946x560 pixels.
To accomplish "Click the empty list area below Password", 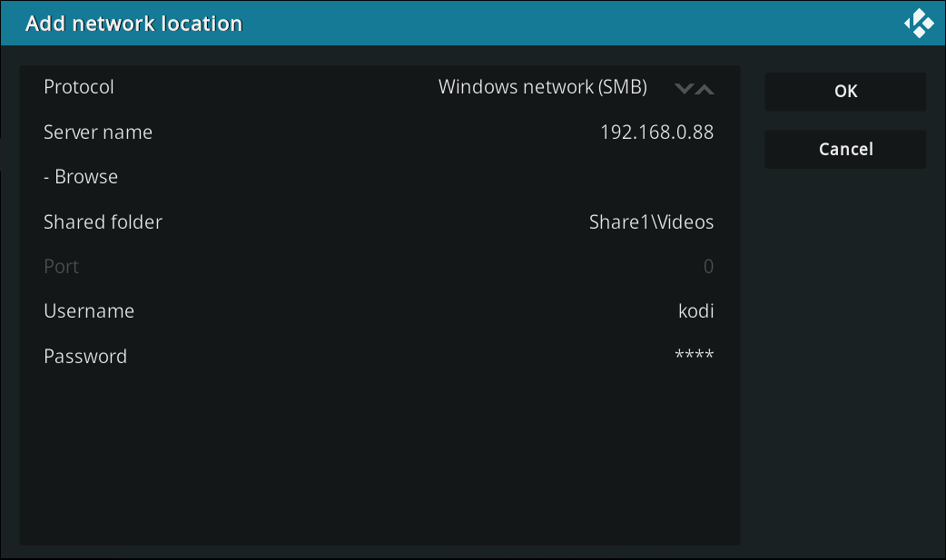I will [x=379, y=454].
